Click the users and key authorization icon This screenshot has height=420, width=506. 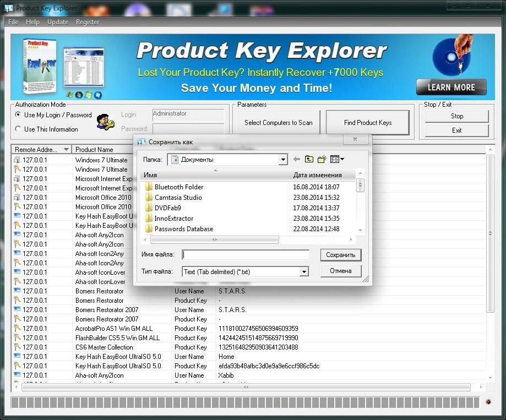tap(105, 122)
